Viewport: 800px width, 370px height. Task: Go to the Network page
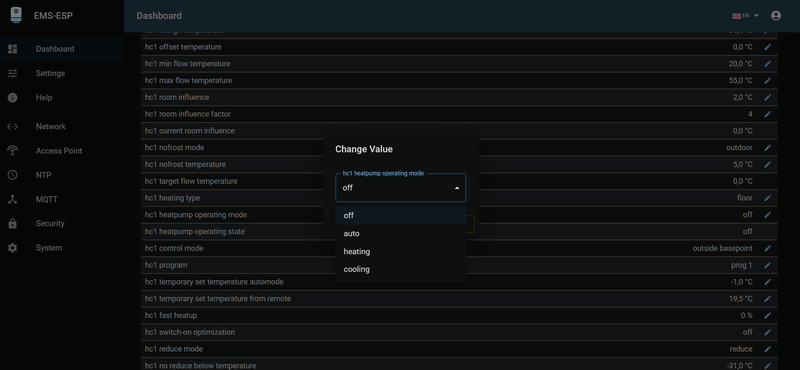coord(62,127)
